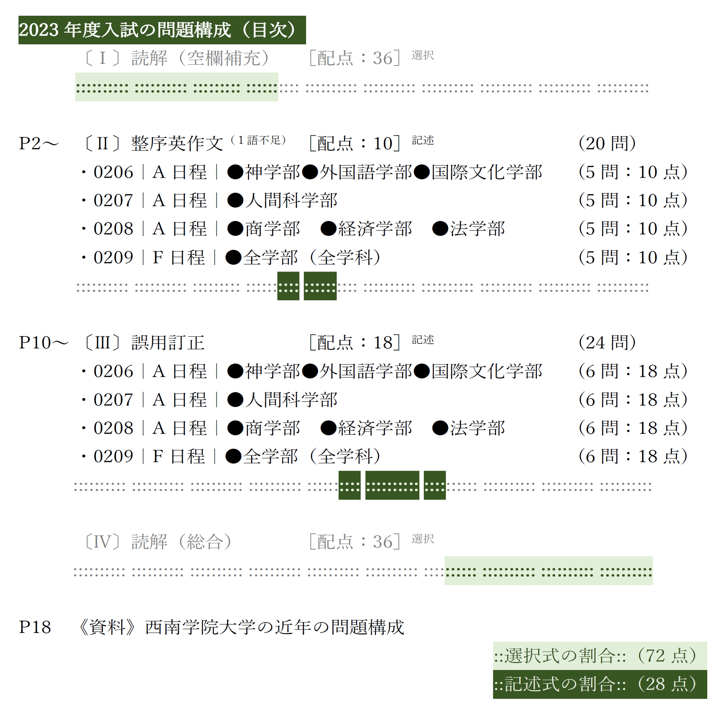This screenshot has height=728, width=728.
Task: Open 《資料》西南学院大学の近年の問題構成
Action: [241, 628]
